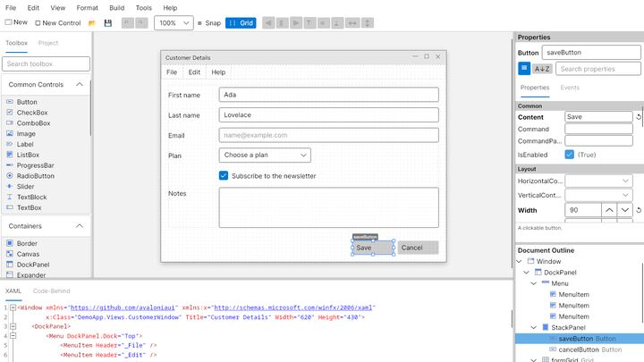Open the avaloniaui GitHub link in XAML
This screenshot has height=362, width=644.
point(123,307)
